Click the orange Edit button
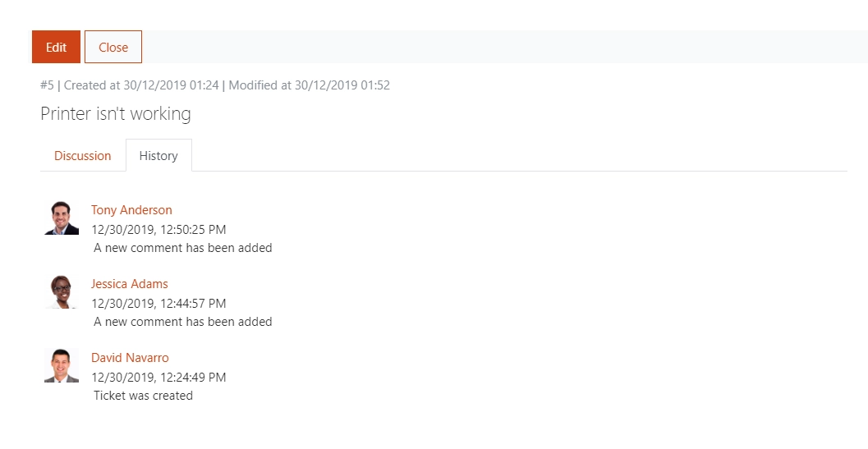The height and width of the screenshot is (449, 868). (56, 47)
